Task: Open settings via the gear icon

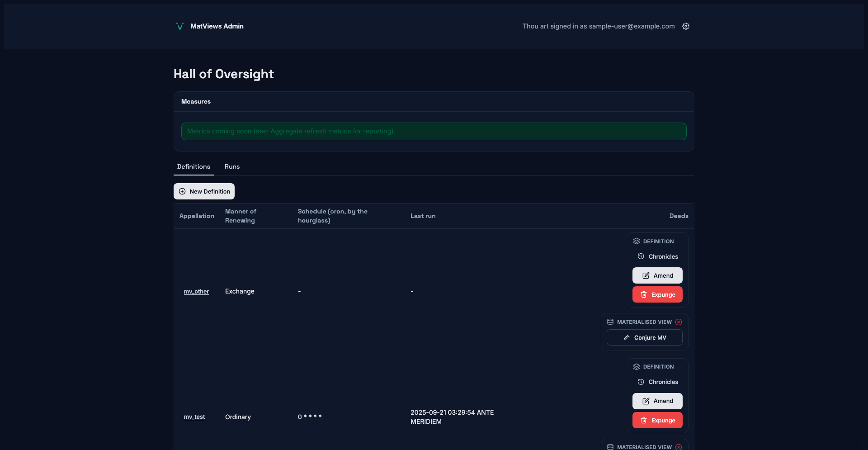Action: 686,26
